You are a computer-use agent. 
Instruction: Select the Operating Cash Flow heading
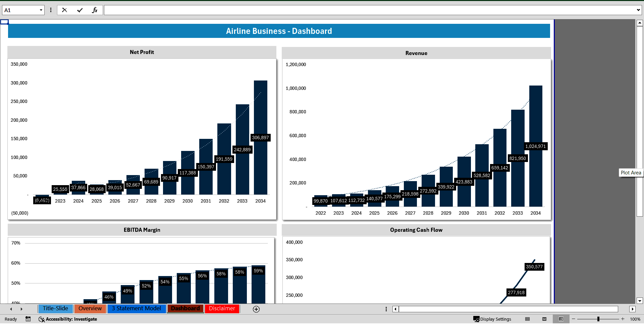(x=416, y=230)
